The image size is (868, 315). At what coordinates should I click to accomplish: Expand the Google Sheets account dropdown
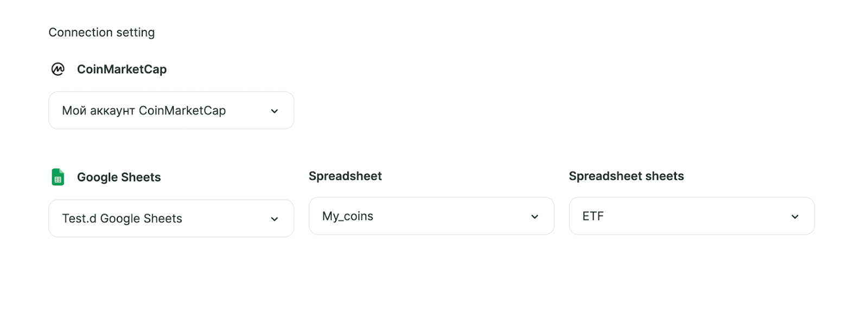(x=171, y=218)
